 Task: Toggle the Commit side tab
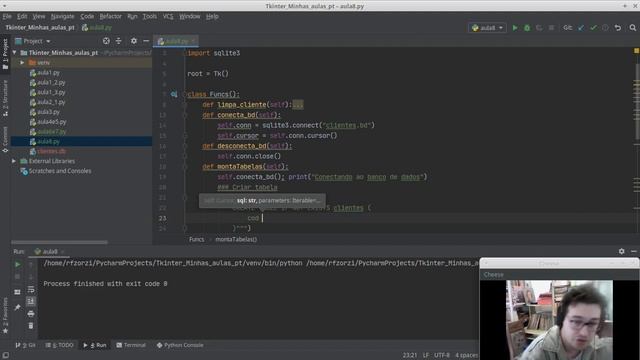5,140
